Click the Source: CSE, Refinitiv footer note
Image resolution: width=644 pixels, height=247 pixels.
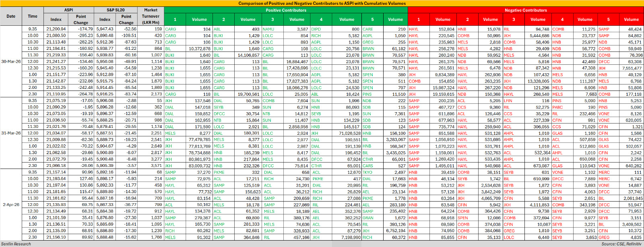pos(621,244)
